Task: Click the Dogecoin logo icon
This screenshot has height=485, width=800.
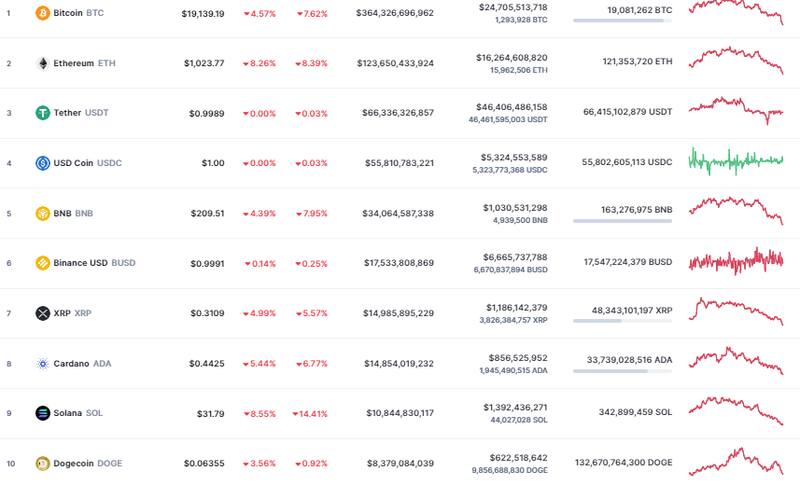Action: point(42,463)
